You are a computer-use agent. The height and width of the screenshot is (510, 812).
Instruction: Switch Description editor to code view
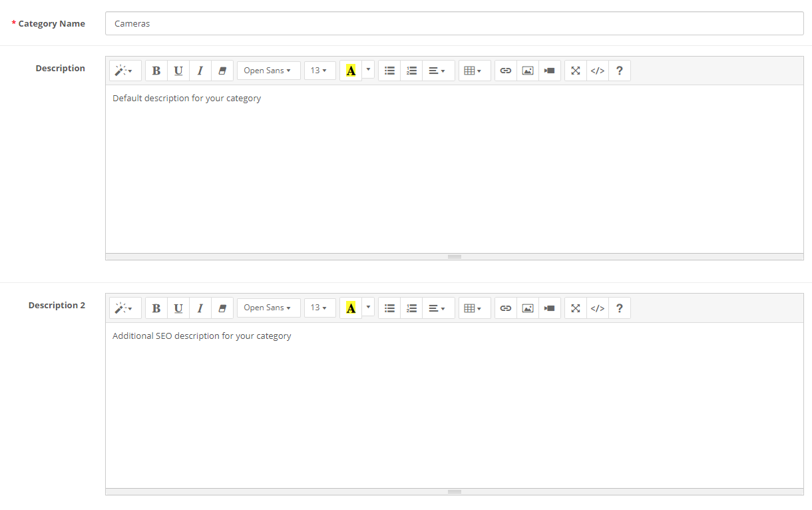click(598, 71)
